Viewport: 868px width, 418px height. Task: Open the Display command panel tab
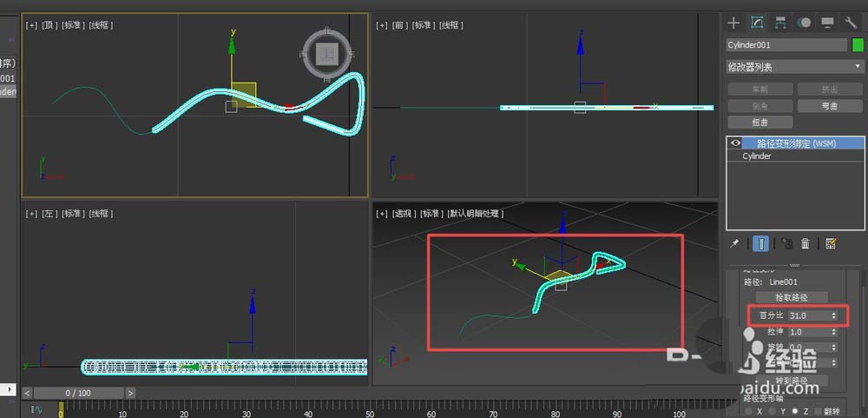(x=827, y=23)
